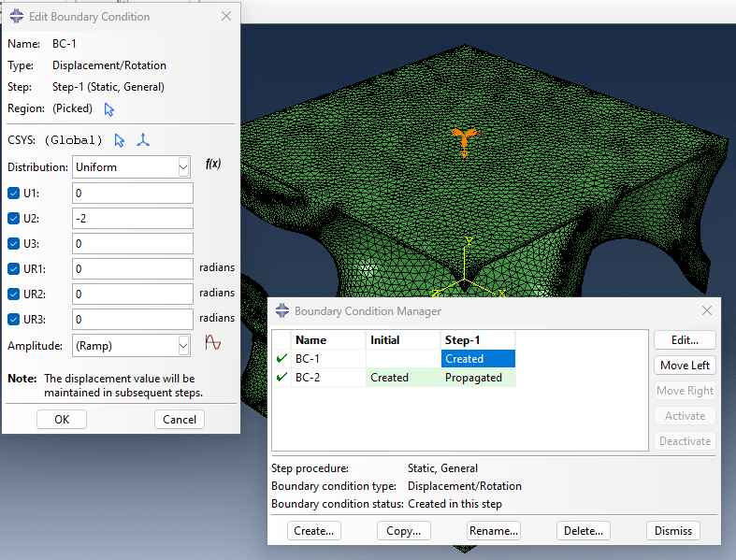Toggle the UR2 checkbox
The height and width of the screenshot is (560, 736).
(x=14, y=294)
